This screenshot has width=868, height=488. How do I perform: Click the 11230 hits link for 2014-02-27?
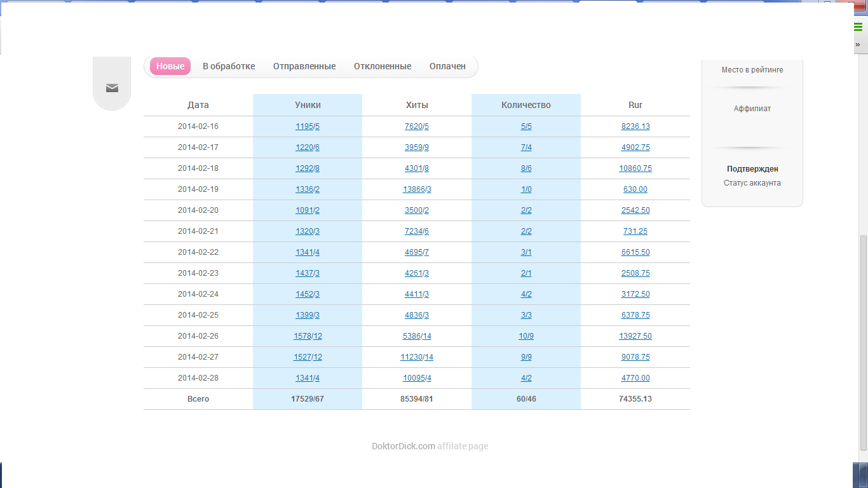[411, 357]
